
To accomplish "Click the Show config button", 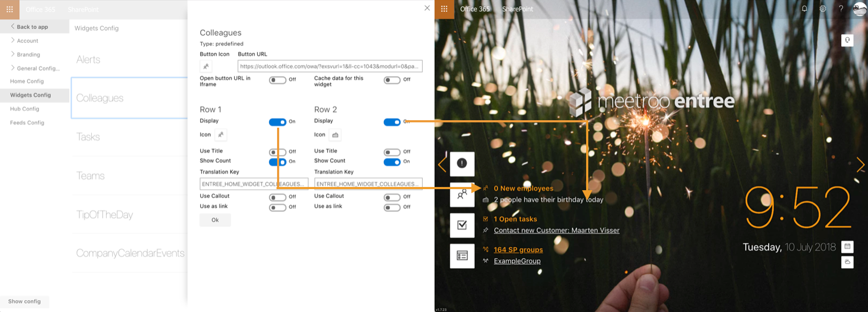I will tap(24, 302).
